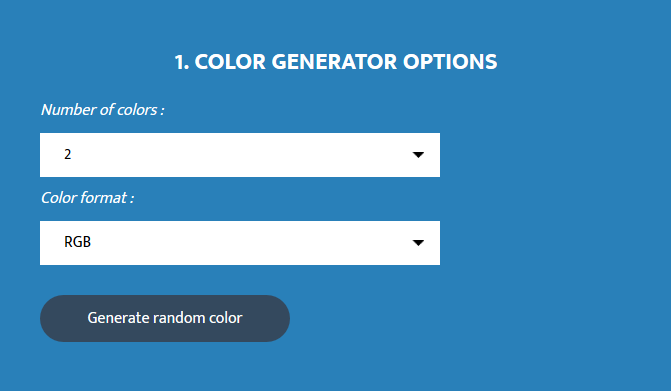Expand the color count selection list
Image resolution: width=671 pixels, height=391 pixels.
240,155
